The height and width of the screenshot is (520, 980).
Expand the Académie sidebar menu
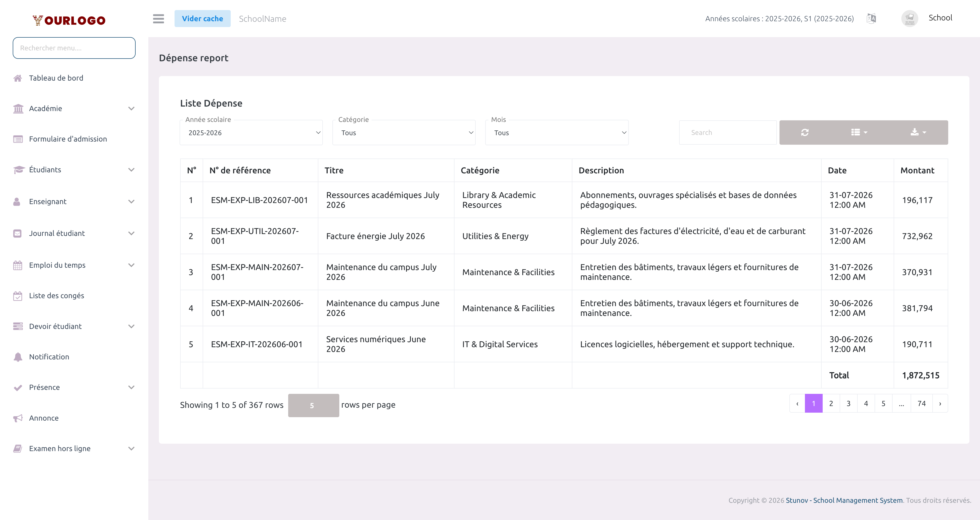click(x=74, y=108)
